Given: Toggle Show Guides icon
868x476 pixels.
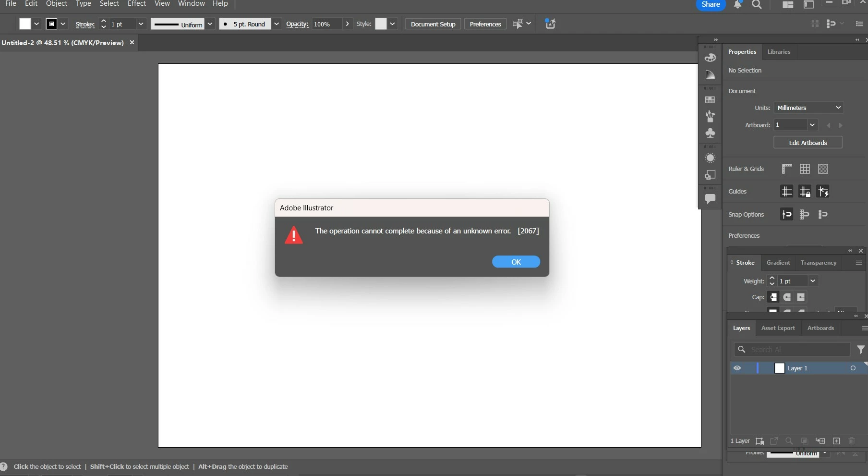Looking at the screenshot, I should [787, 192].
